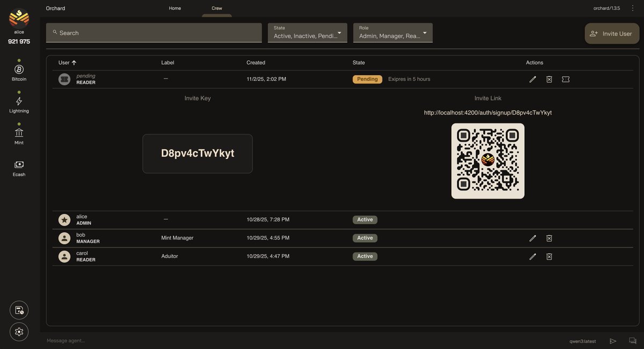The image size is (644, 349).
Task: Edit user carol
Action: 532,256
